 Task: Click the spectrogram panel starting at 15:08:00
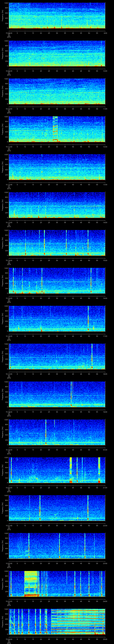(57, 16)
